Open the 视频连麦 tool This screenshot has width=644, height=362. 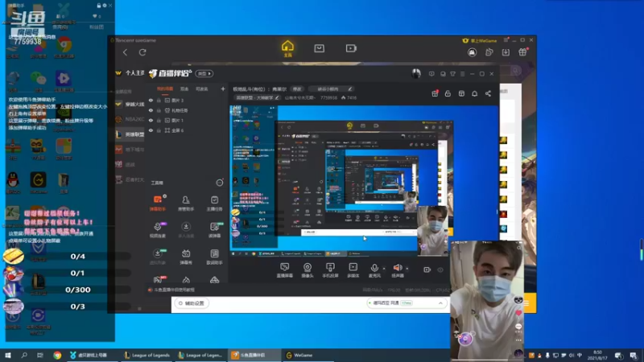[157, 230]
